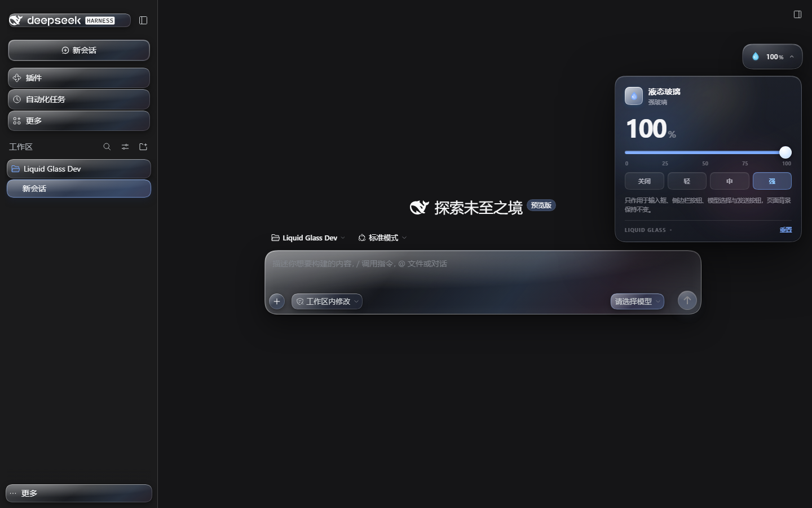Select the Liquid Glass Dev workspace row
Screen dimensions: 812x508
[x=79, y=169]
